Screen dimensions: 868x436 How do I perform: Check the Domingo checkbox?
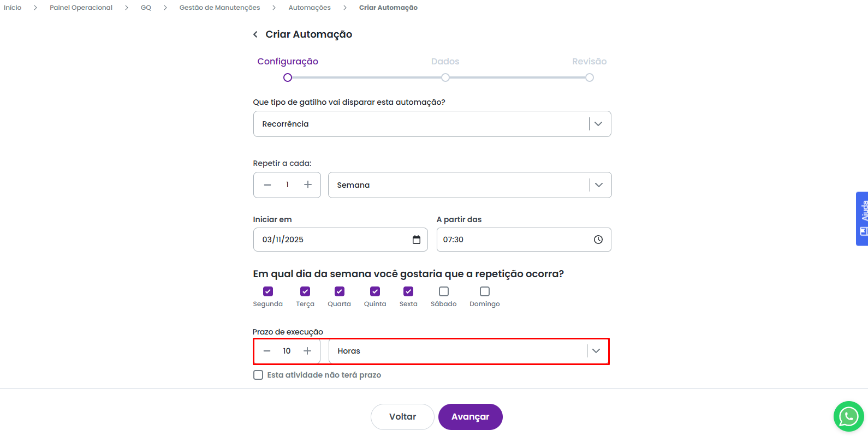pos(485,291)
